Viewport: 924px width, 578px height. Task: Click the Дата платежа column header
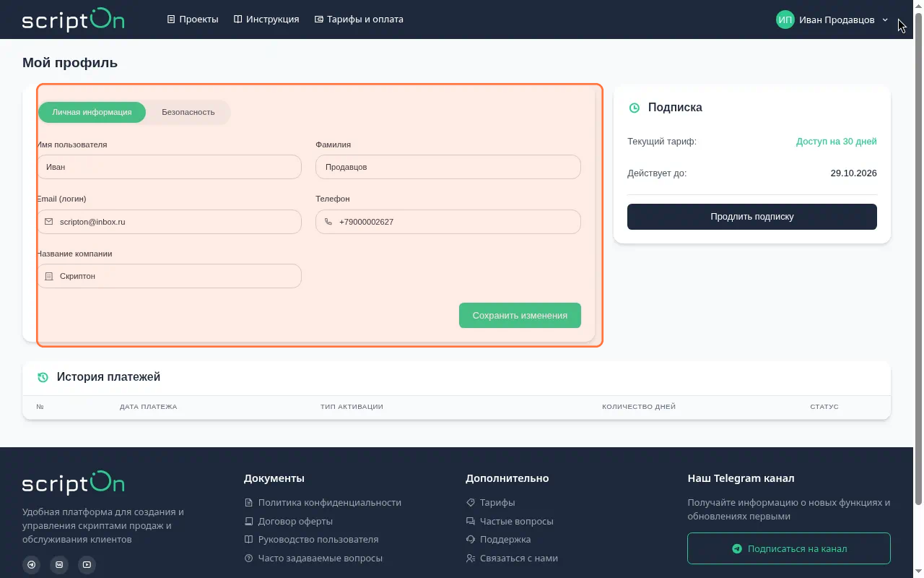coord(148,407)
